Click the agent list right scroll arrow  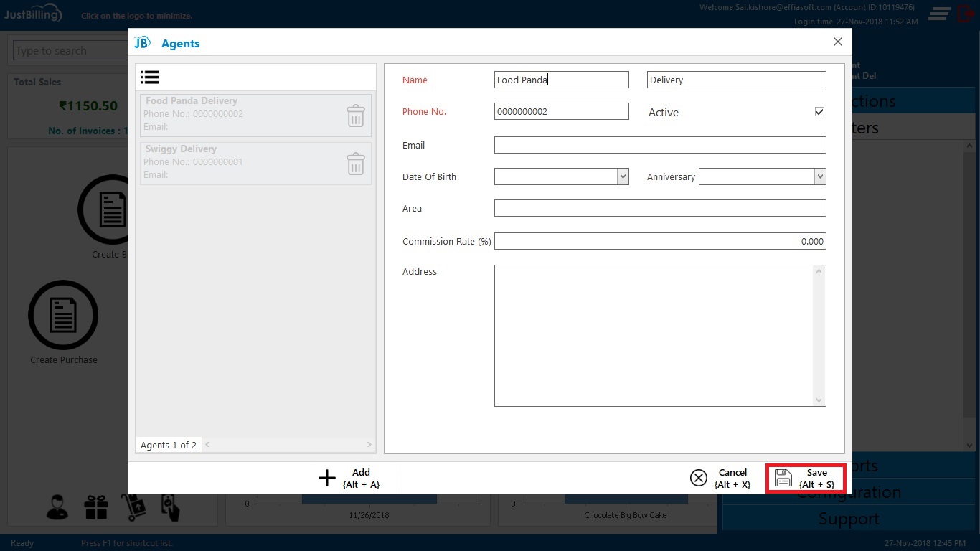(370, 445)
